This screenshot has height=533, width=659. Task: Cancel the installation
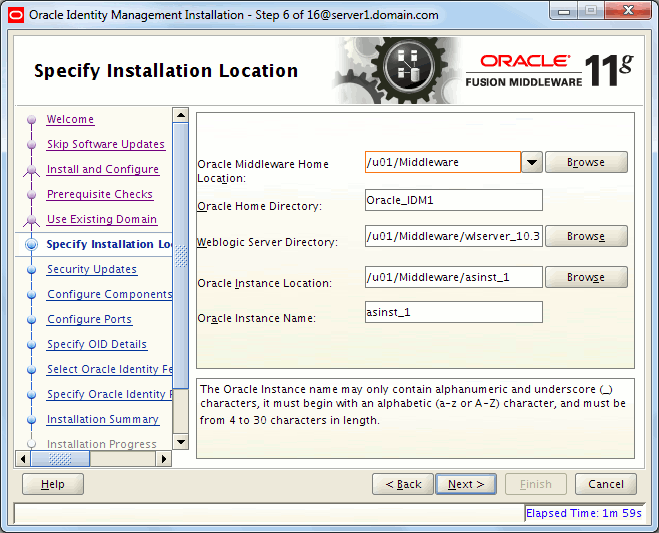click(606, 484)
